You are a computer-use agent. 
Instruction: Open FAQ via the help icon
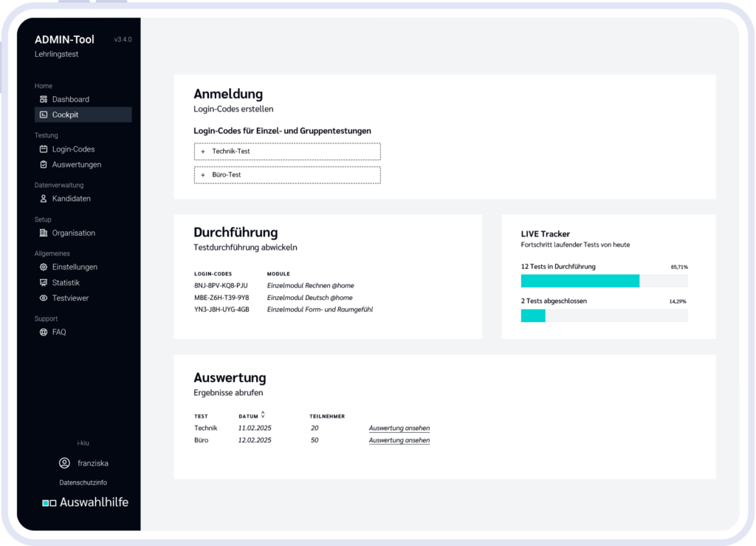click(44, 332)
